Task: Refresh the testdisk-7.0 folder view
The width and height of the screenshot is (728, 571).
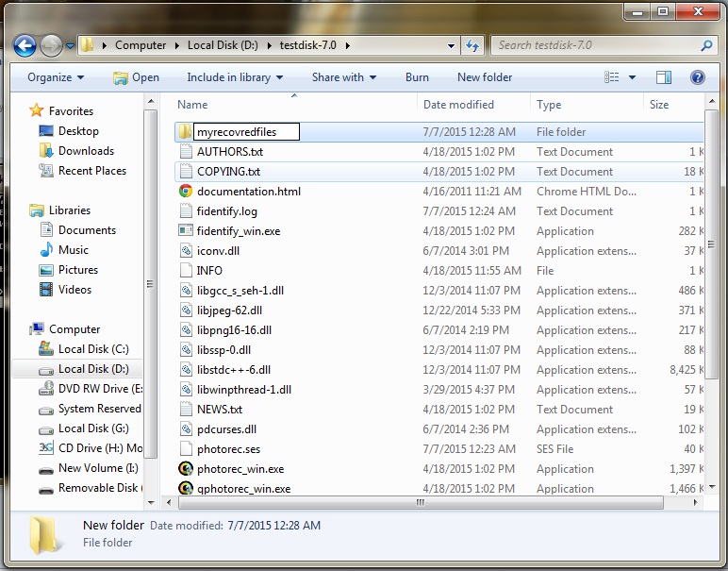Action: 472,45
